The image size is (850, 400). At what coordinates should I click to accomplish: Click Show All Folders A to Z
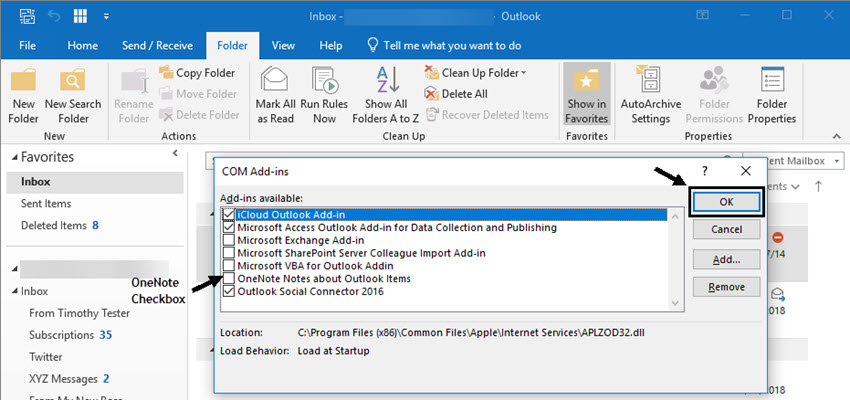point(386,95)
